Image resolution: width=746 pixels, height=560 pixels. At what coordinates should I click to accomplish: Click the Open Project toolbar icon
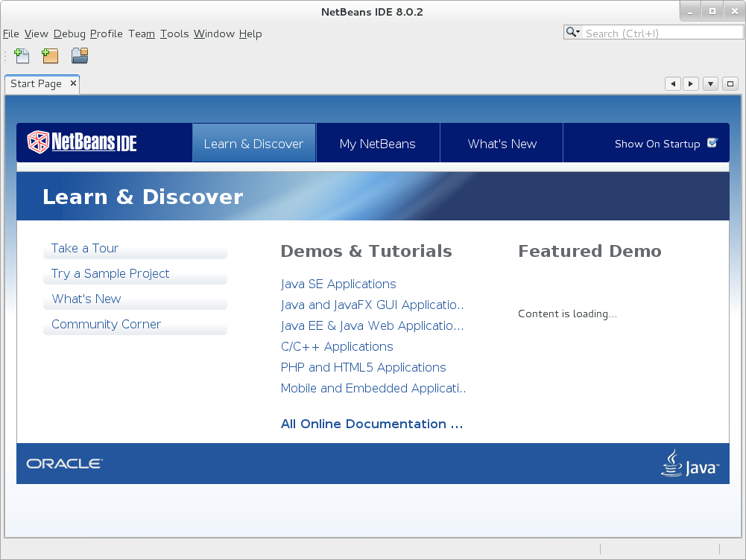click(x=80, y=56)
